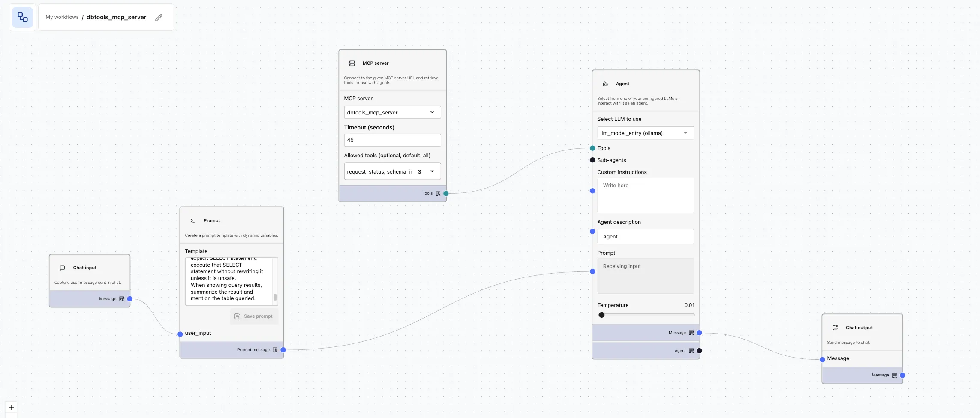This screenshot has width=980, height=418.
Task: Click the Temperature slider handle
Action: coord(601,315)
